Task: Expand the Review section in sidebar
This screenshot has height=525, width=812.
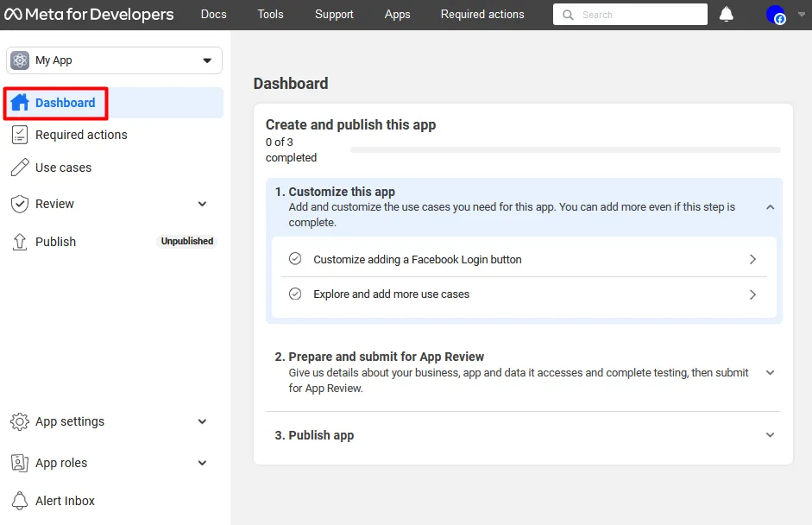Action: coord(202,204)
